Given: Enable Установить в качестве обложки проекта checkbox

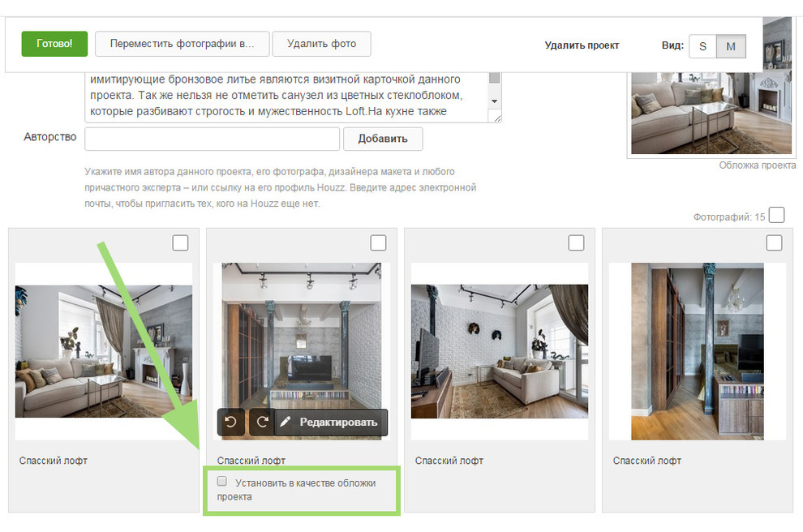Looking at the screenshot, I should [221, 481].
